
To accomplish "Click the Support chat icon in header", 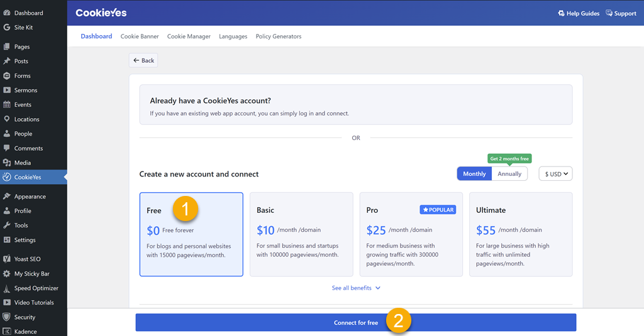I will [609, 13].
